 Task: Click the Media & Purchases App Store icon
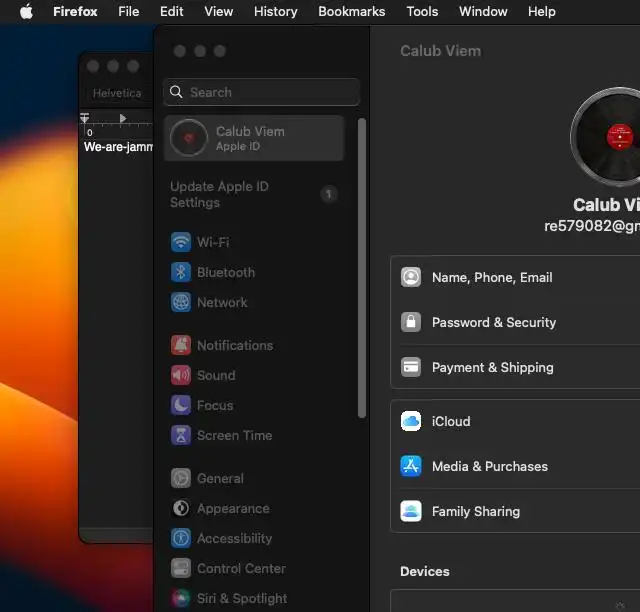tap(411, 466)
